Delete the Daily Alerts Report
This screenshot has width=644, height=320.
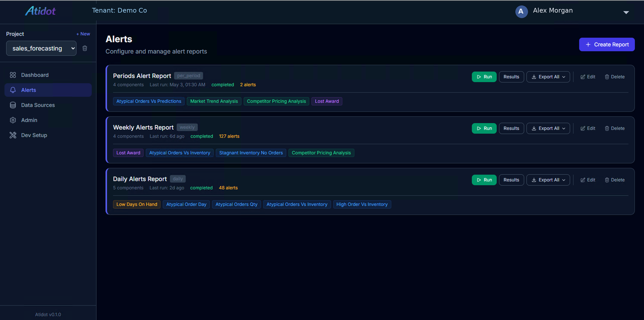click(x=614, y=180)
